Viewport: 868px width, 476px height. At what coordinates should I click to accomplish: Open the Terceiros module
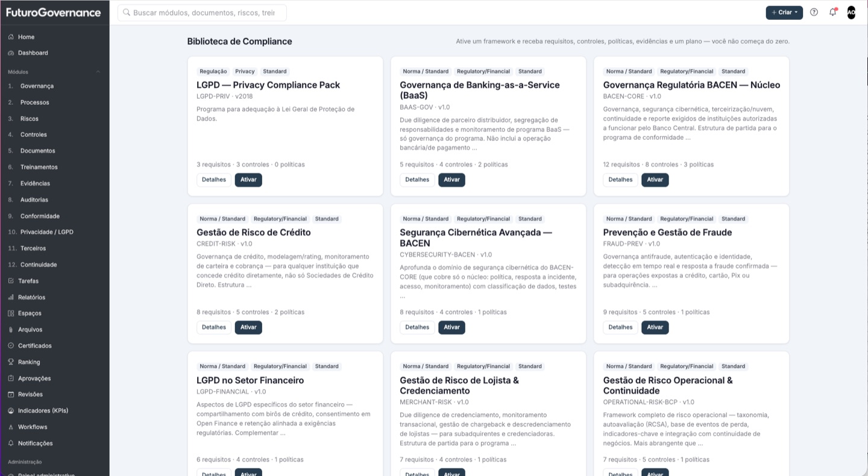pos(33,248)
